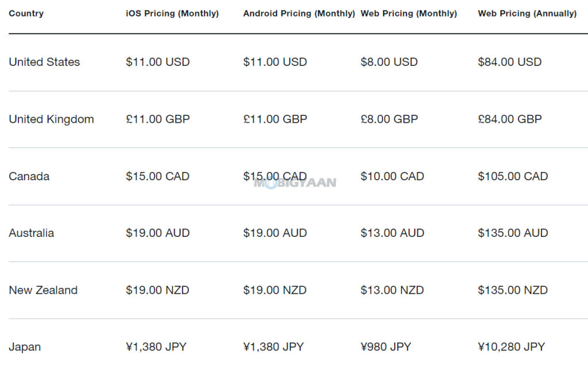The width and height of the screenshot is (588, 366).
Task: Click the £8.00 GBP web price
Action: pos(389,119)
